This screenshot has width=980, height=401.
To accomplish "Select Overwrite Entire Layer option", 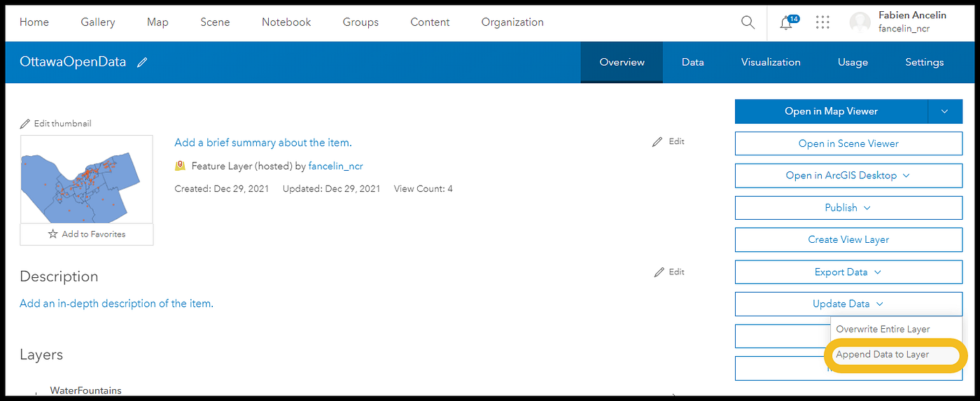I will pos(883,329).
